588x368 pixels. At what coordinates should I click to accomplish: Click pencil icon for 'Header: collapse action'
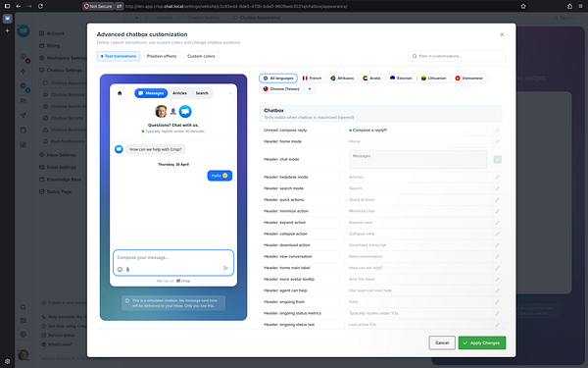pos(497,234)
